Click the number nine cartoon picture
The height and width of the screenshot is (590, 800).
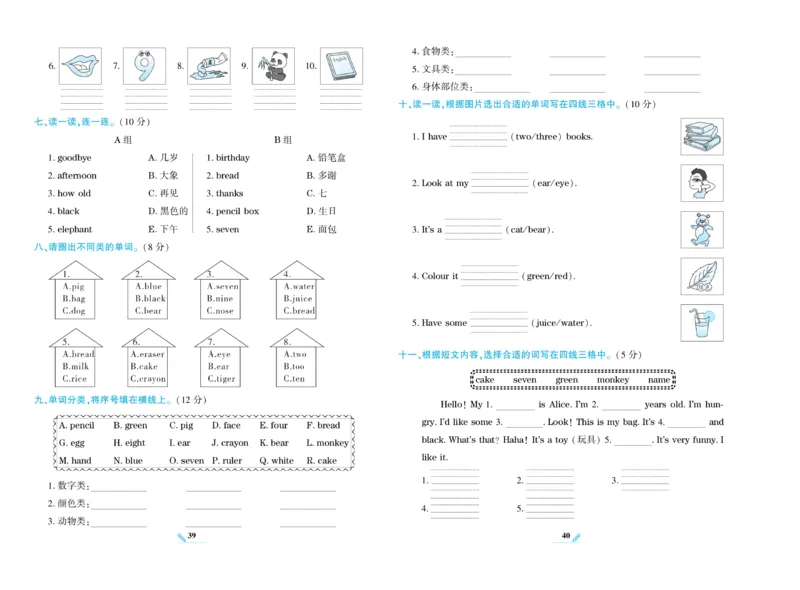(144, 67)
